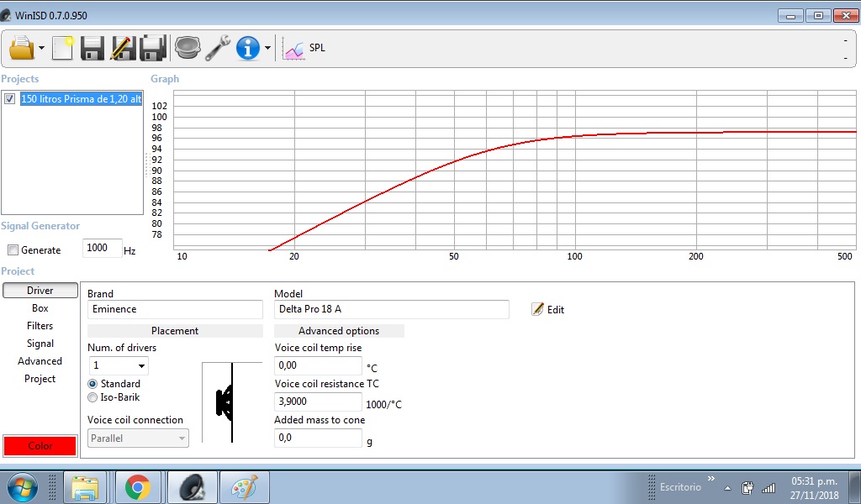The height and width of the screenshot is (504, 861).
Task: Show hidden tray icons arrow
Action: [x=727, y=488]
